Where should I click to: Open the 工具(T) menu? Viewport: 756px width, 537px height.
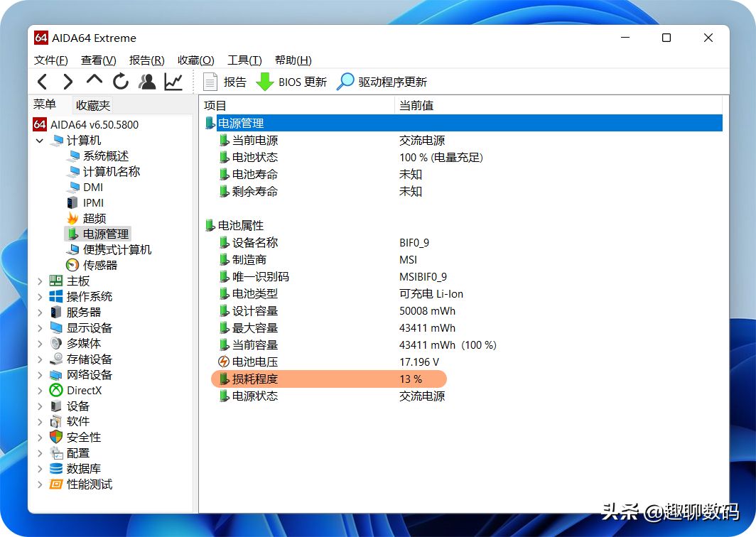(244, 60)
